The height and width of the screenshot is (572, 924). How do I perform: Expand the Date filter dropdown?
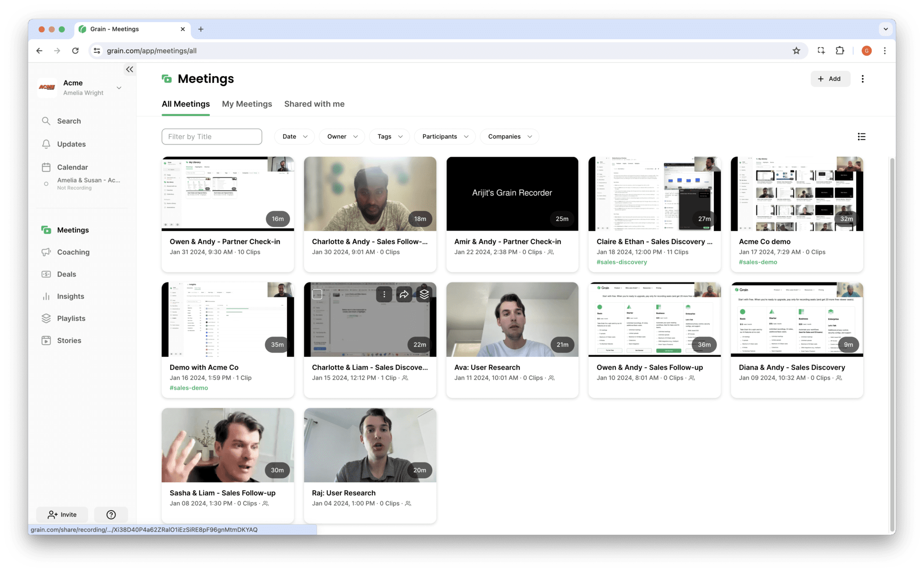pyautogui.click(x=295, y=137)
